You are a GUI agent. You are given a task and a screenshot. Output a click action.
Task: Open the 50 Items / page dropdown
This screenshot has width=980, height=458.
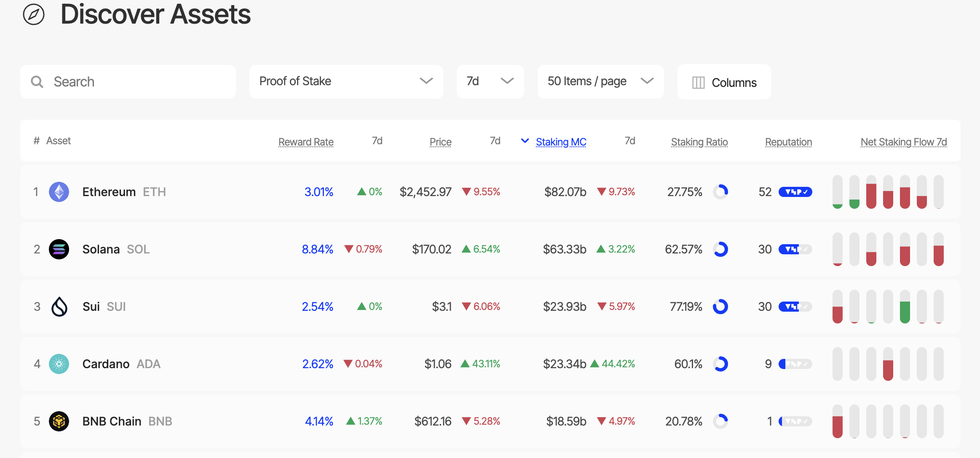coord(600,81)
